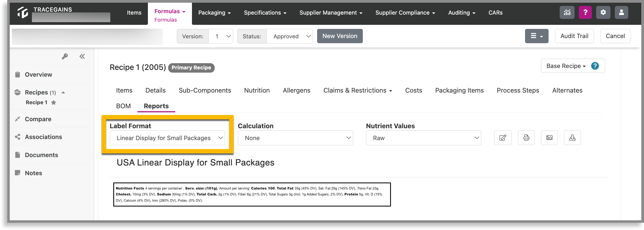Click the 'Recipe 1 (2005)' title

click(x=138, y=67)
